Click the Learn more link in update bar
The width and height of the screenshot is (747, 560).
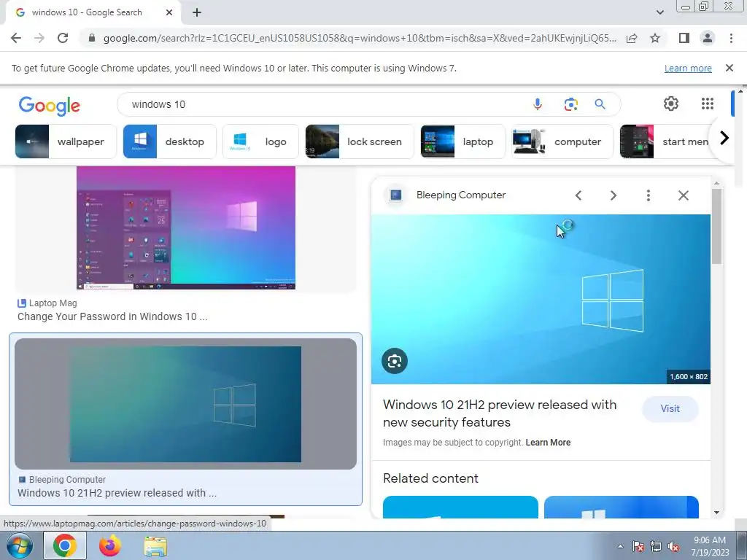coord(688,68)
